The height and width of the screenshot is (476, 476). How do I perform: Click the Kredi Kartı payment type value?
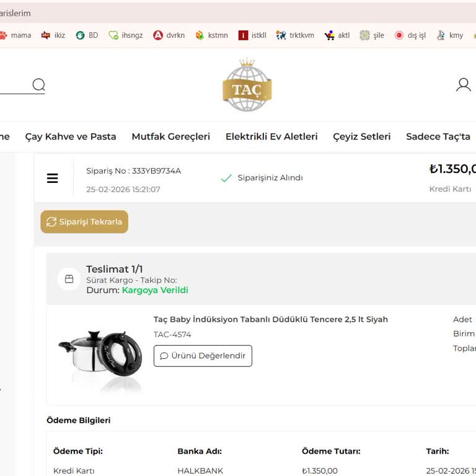(74, 470)
